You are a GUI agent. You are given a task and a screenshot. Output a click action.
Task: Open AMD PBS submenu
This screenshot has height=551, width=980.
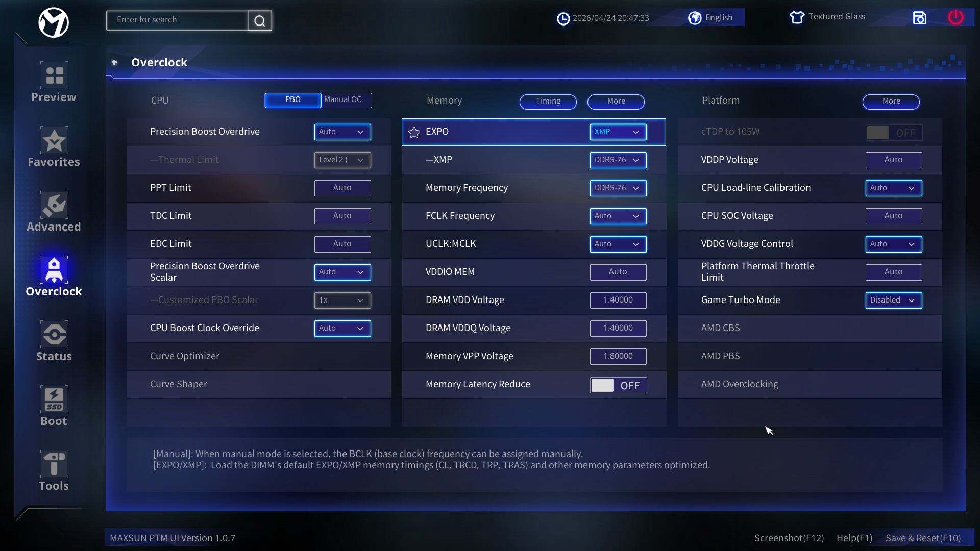pyautogui.click(x=810, y=356)
